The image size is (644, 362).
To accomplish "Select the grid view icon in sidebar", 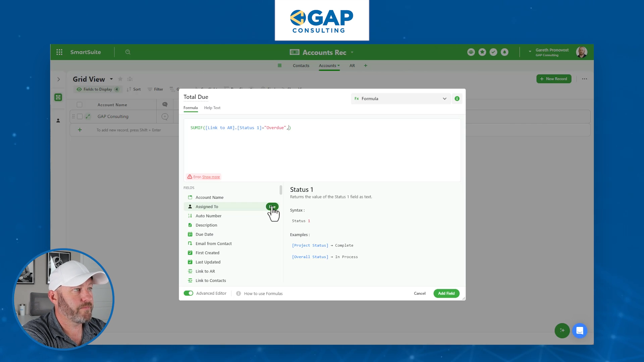I will coord(58,97).
